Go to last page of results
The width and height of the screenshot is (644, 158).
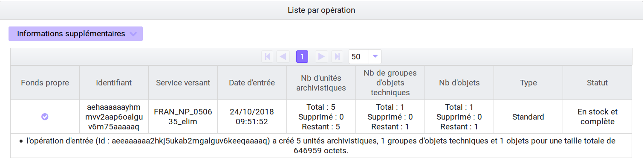337,56
